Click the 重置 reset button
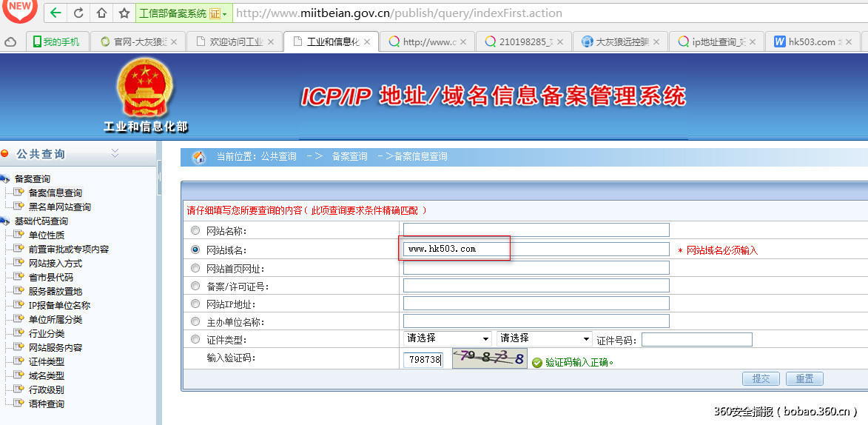 (x=804, y=378)
